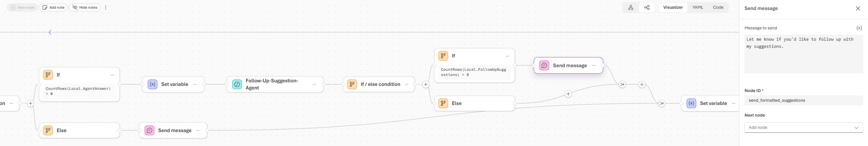Screen dimensions: 868x146
Task: Open options menu on selected Send message node
Action: click(594, 65)
